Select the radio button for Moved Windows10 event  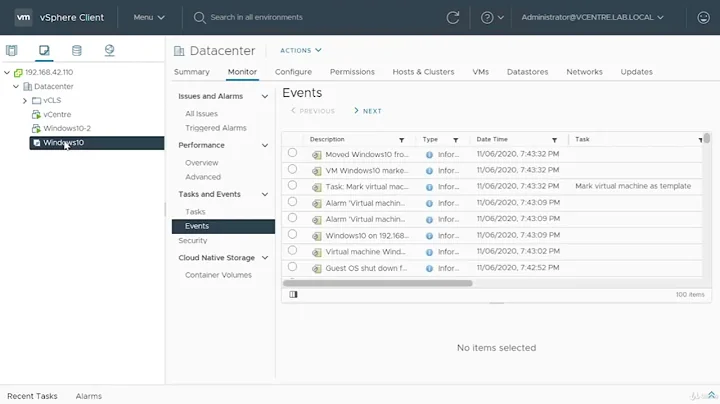[x=292, y=153]
